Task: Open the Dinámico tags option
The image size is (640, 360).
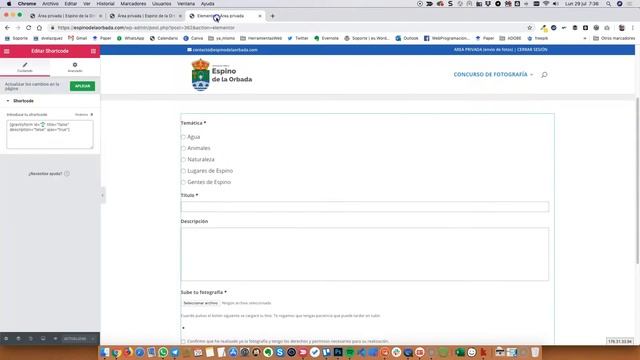Action: click(84, 115)
